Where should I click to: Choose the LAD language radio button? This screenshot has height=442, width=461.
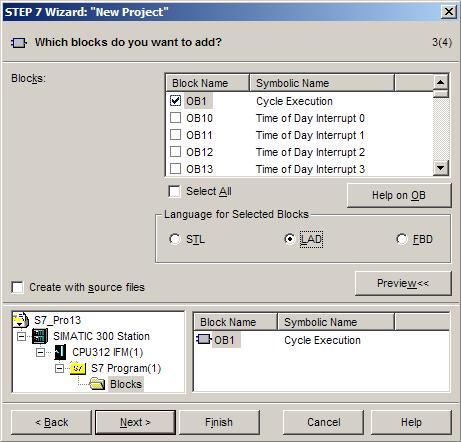tap(290, 239)
